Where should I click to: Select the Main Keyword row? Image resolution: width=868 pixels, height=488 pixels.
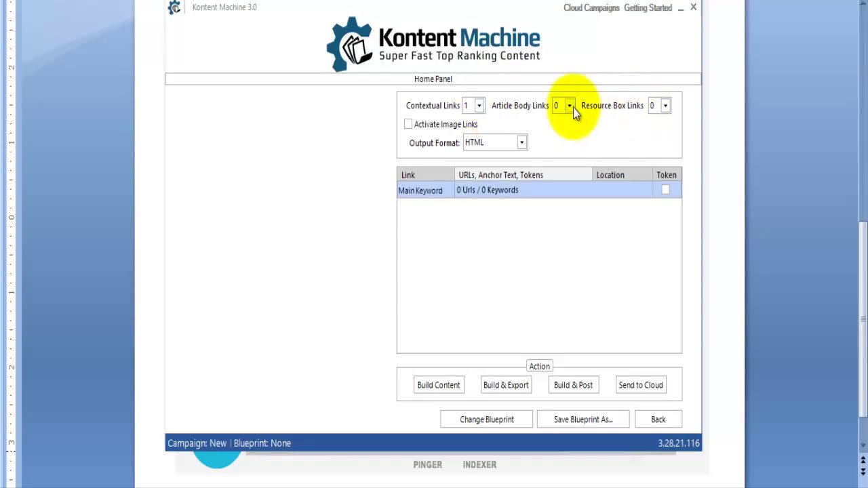pos(539,190)
